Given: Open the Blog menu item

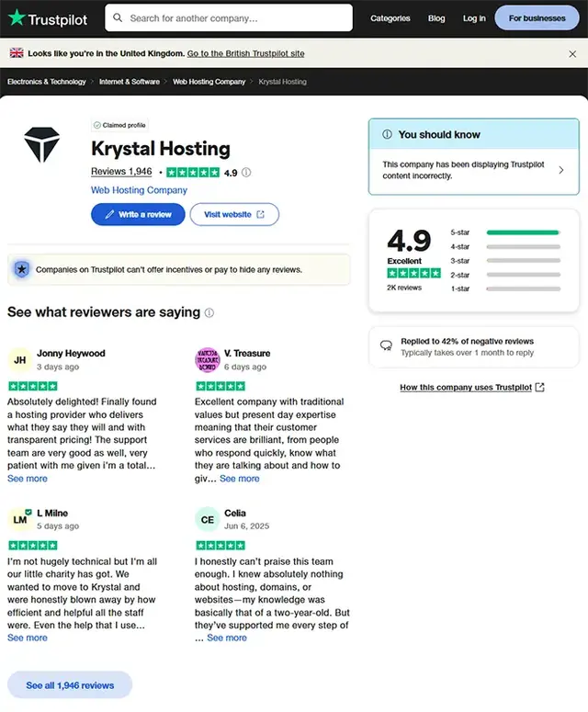Looking at the screenshot, I should click(436, 18).
